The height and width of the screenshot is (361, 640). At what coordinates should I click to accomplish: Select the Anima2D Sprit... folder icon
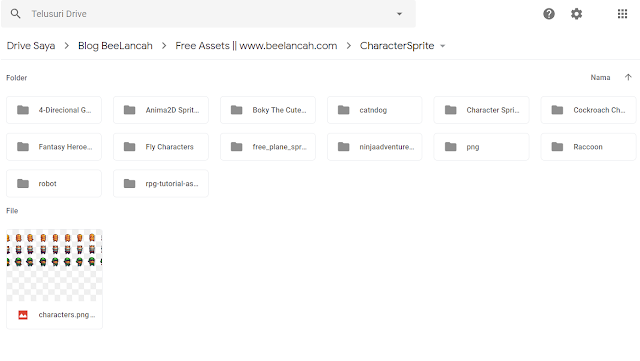pyautogui.click(x=130, y=110)
